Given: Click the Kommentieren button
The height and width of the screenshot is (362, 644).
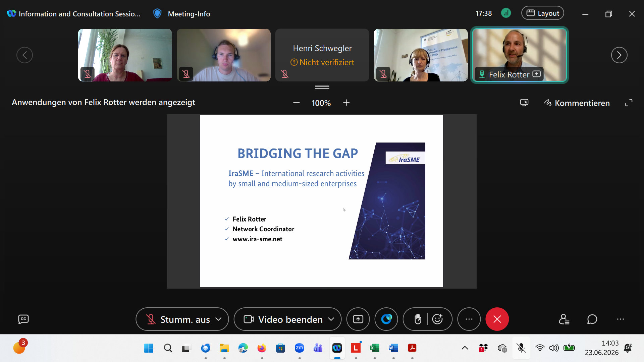Looking at the screenshot, I should pyautogui.click(x=577, y=103).
